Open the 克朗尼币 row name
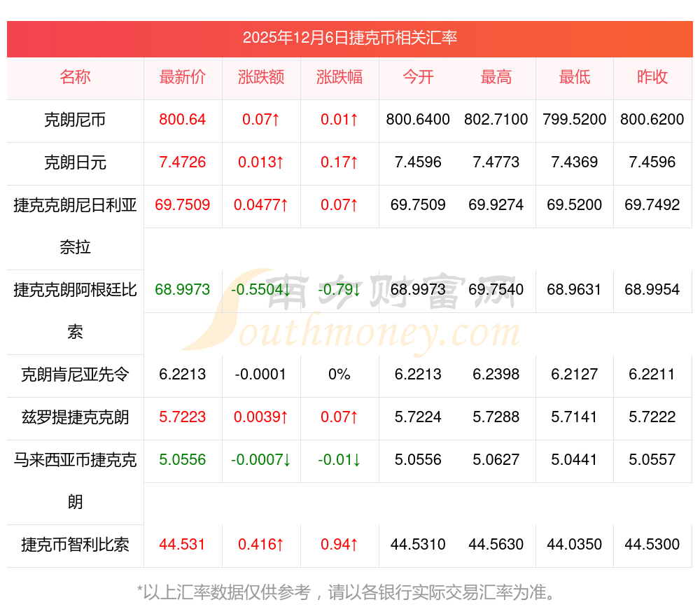 pyautogui.click(x=75, y=120)
